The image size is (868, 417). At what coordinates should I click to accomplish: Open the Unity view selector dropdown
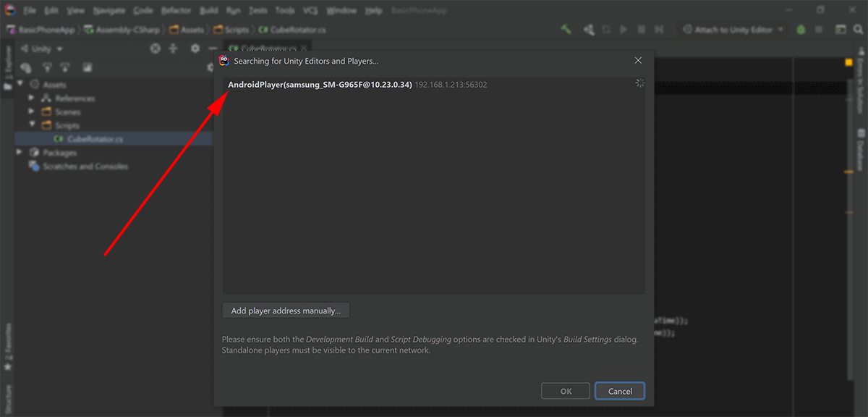[x=42, y=49]
